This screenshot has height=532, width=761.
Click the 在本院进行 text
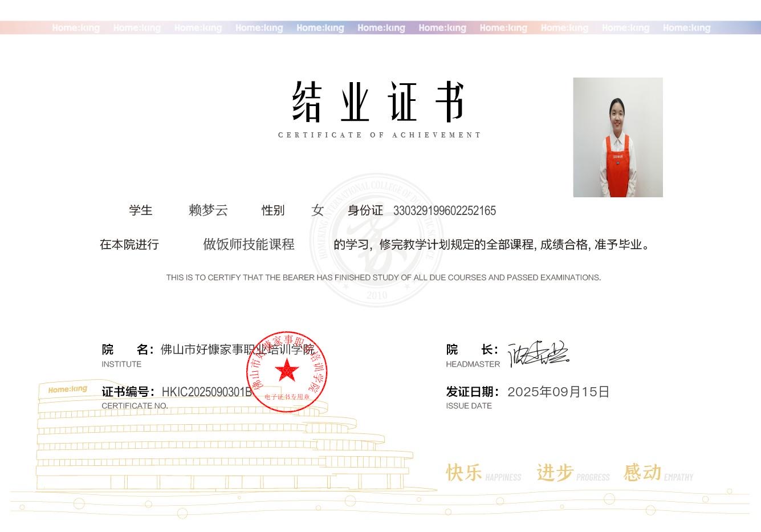pos(129,245)
